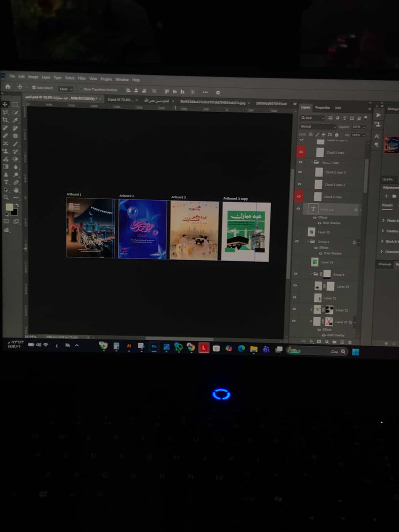Screen dimensions: 399x532
Task: Click Create new group folder icon in Layers
Action: pos(335,342)
